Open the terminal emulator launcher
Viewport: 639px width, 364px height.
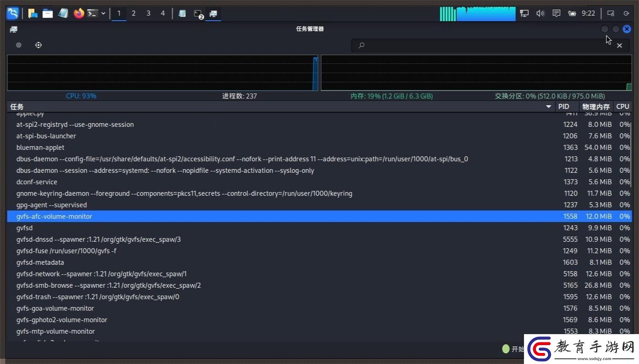coord(93,13)
